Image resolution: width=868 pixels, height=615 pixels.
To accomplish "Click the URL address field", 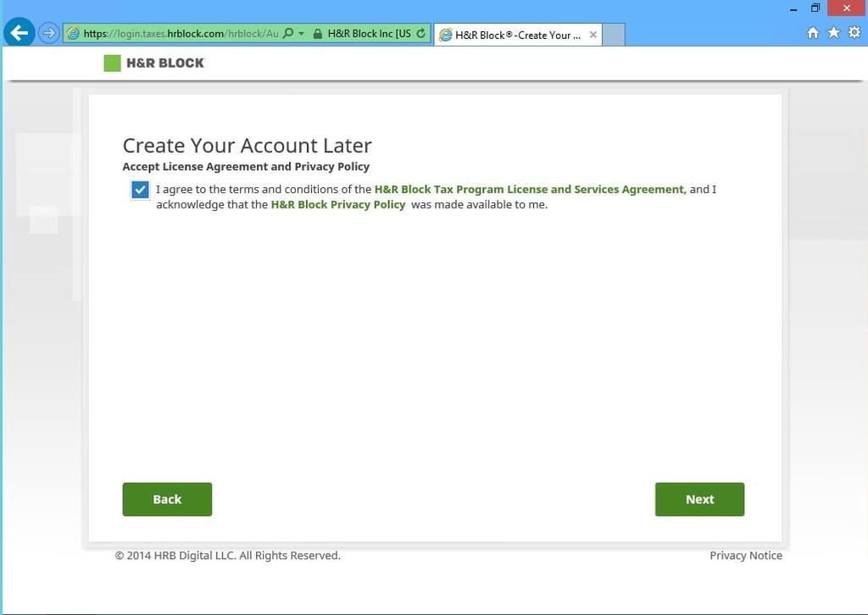I will pyautogui.click(x=181, y=34).
